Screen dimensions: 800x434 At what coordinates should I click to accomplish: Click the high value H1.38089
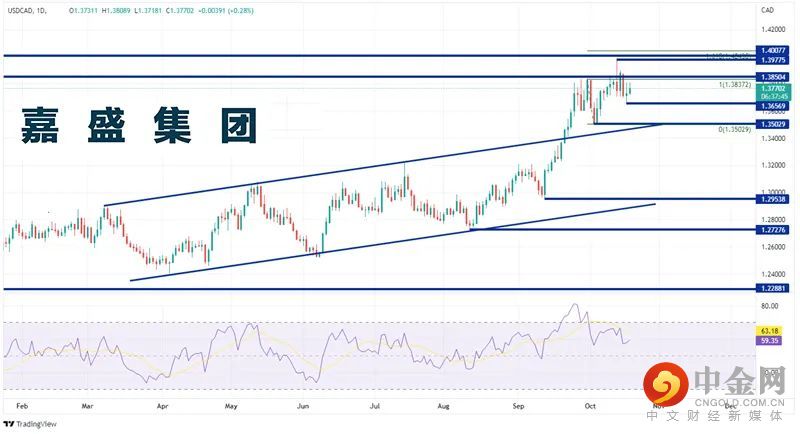point(116,10)
